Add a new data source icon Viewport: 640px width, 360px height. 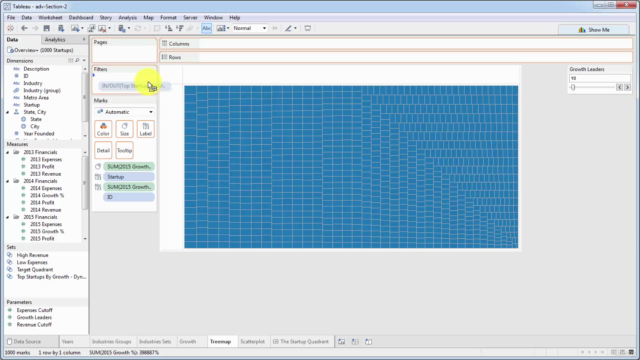[61, 28]
